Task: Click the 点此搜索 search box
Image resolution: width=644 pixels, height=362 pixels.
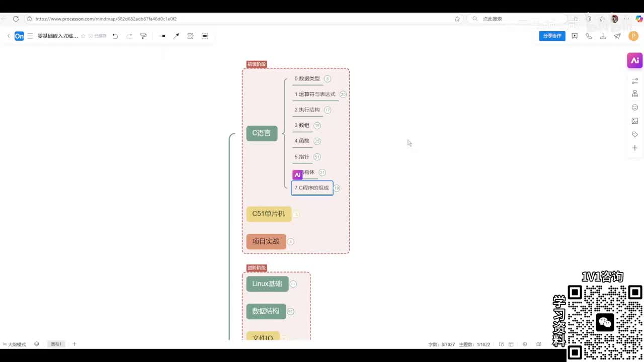Action: 518,19
